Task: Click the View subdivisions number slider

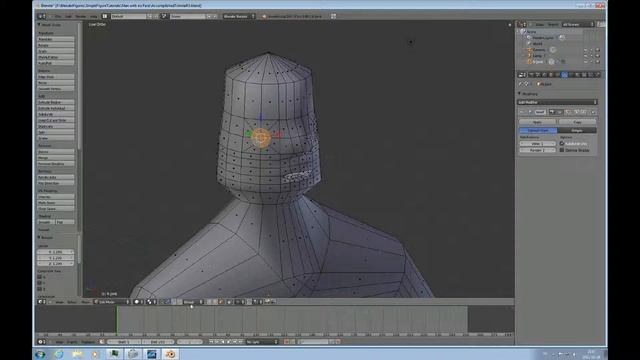Action: 538,144
